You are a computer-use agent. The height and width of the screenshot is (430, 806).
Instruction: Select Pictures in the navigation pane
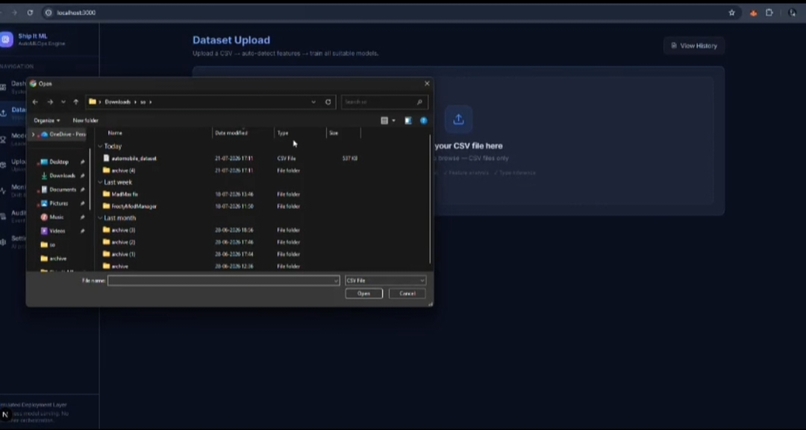coord(58,203)
